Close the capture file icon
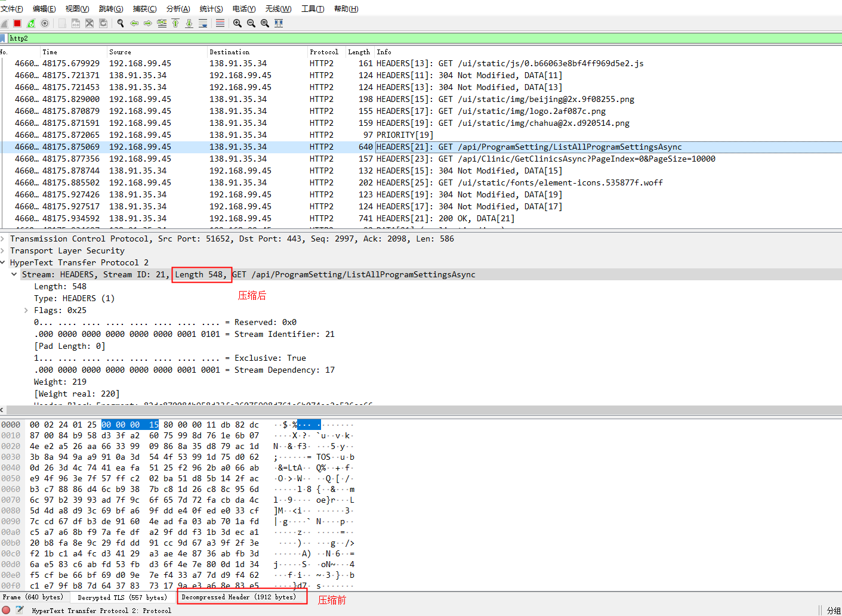 (90, 23)
